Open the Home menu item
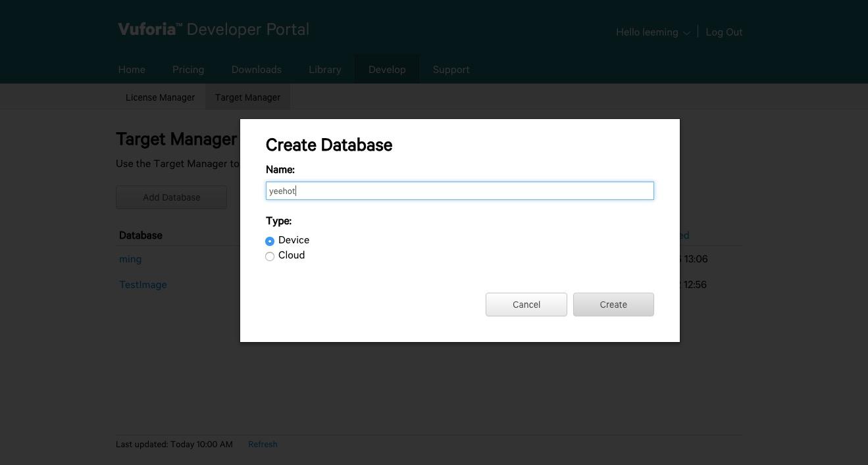This screenshot has width=868, height=465. pos(132,69)
